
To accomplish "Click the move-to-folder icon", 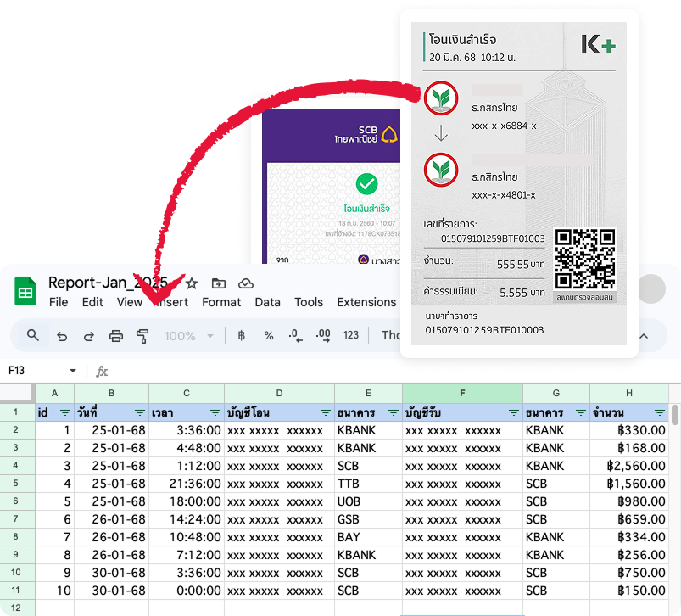I will coord(219,283).
